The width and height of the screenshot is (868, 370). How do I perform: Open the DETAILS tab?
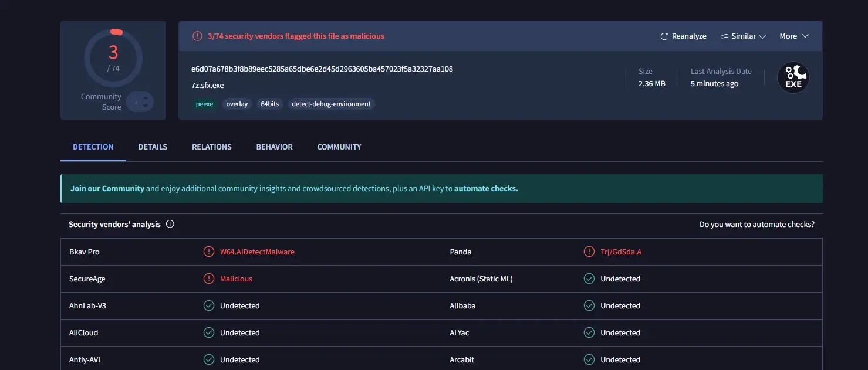pos(153,147)
